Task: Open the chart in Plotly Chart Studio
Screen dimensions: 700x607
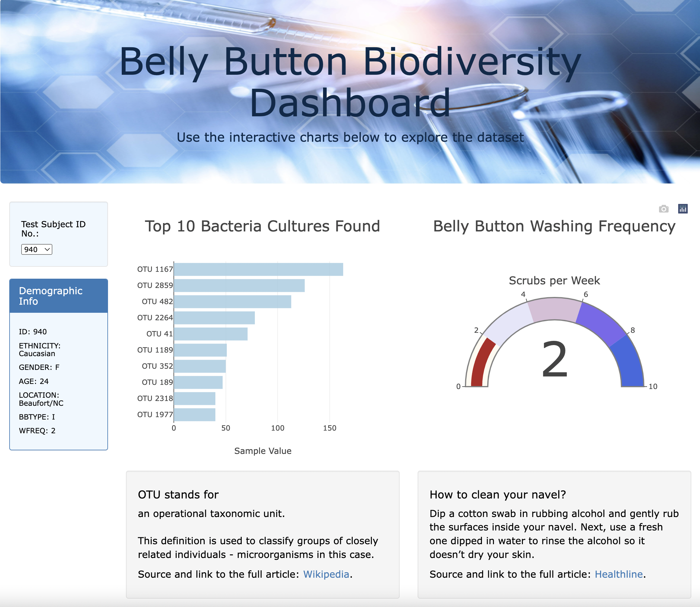Action: click(x=683, y=209)
